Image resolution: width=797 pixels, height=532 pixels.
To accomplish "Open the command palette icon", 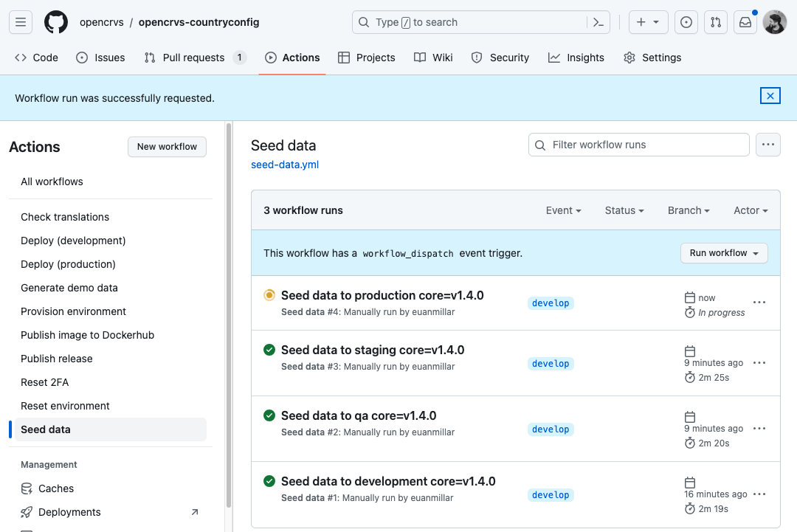I will (598, 22).
